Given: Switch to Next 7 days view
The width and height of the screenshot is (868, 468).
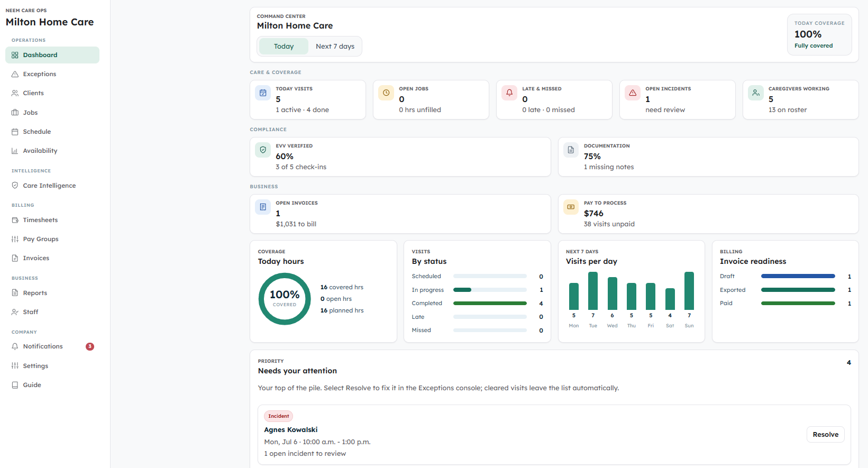Looking at the screenshot, I should click(335, 47).
